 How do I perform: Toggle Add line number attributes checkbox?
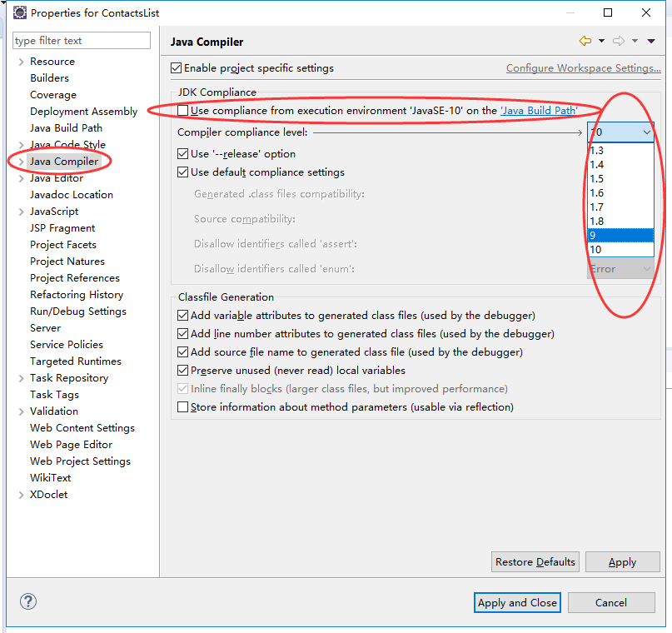183,333
